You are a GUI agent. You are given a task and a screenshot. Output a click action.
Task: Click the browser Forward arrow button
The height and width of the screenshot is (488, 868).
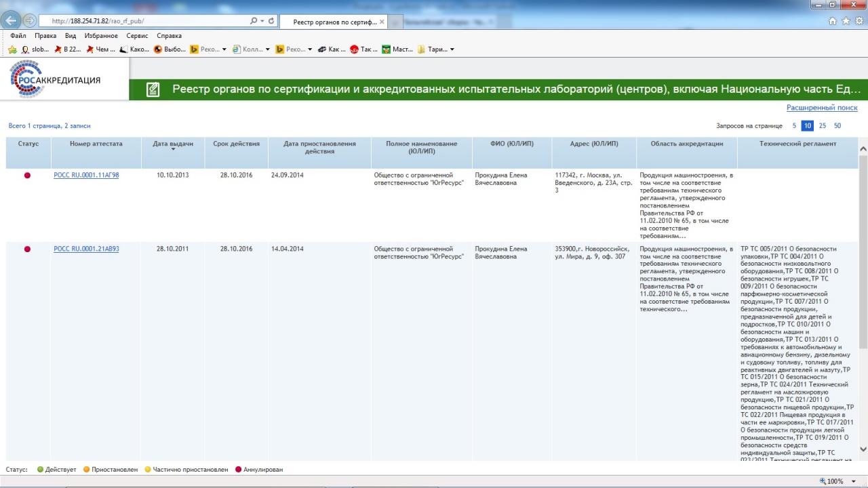pyautogui.click(x=30, y=21)
